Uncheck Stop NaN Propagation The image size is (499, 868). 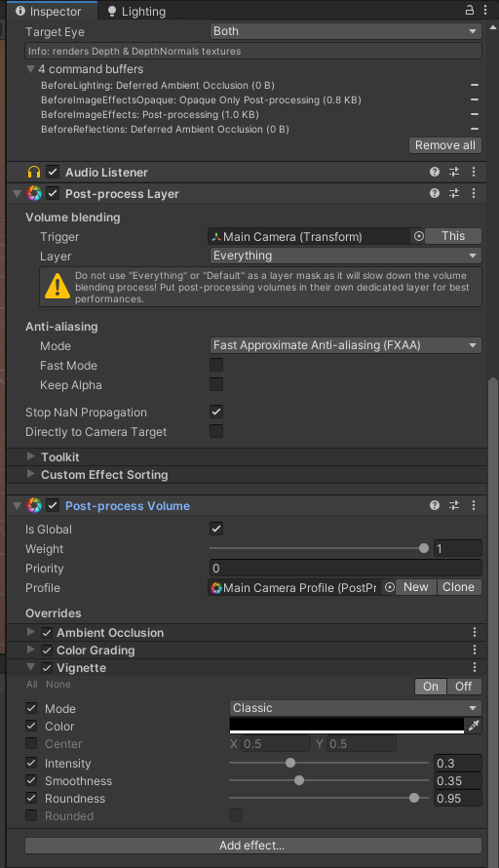tap(216, 412)
